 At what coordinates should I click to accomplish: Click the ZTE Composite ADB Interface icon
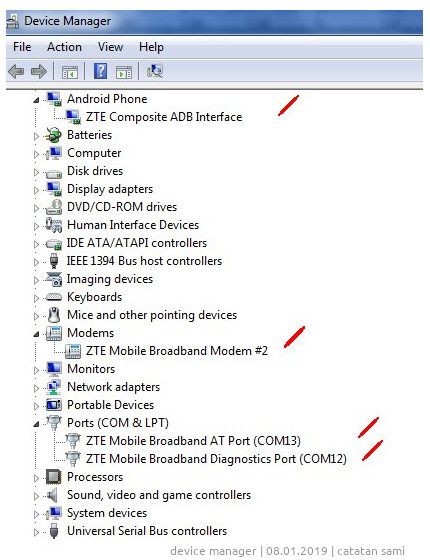(73, 117)
